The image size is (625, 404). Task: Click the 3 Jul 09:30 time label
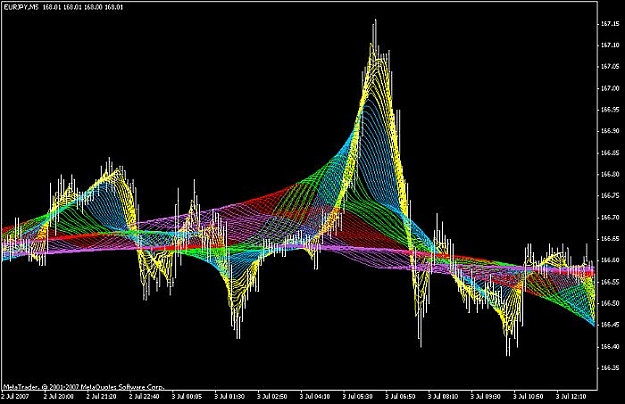pyautogui.click(x=485, y=397)
